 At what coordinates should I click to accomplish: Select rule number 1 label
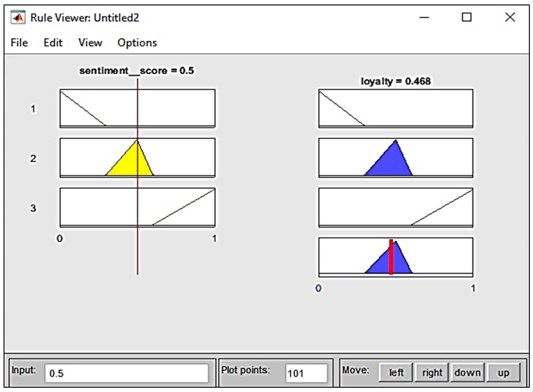33,109
